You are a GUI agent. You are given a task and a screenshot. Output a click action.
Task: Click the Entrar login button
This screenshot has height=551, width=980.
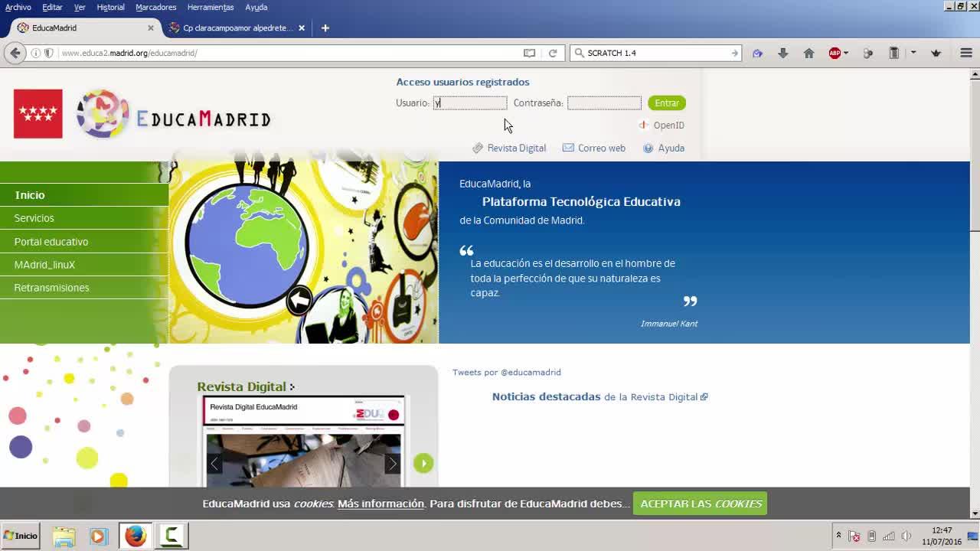666,103
